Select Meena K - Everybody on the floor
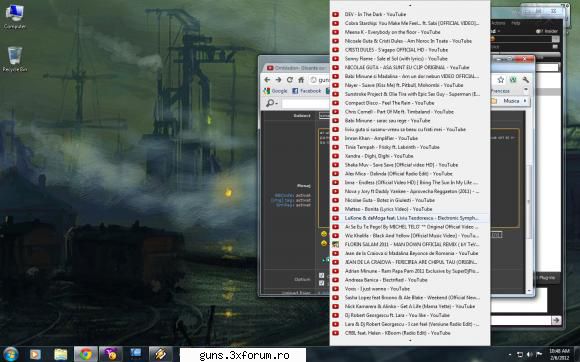The height and width of the screenshot is (362, 580). (x=410, y=32)
